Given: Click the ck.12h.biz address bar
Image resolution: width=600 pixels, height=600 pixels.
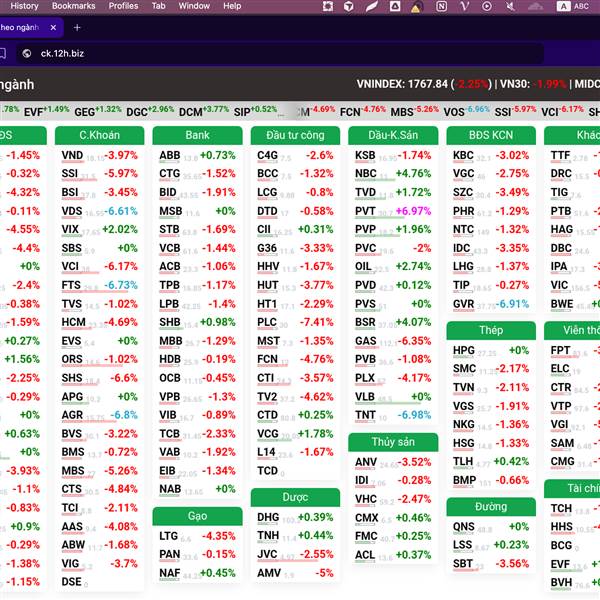Looking at the screenshot, I should (x=280, y=54).
